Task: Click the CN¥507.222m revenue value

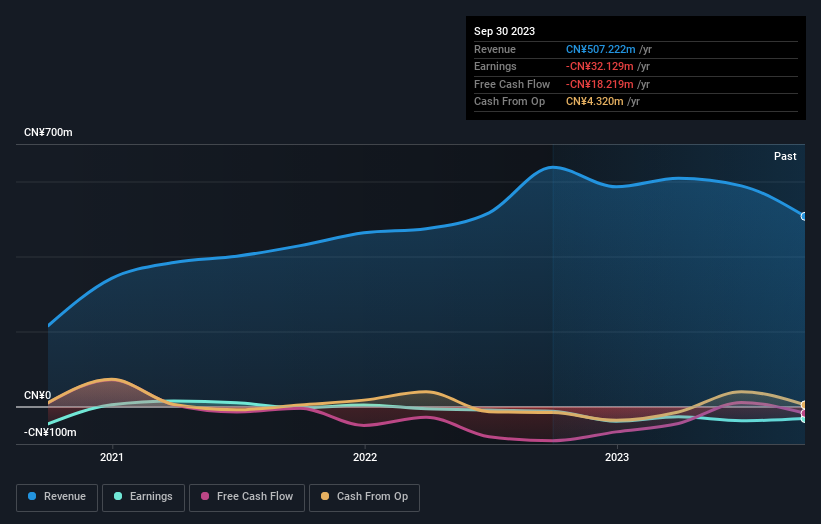Action: pos(601,49)
